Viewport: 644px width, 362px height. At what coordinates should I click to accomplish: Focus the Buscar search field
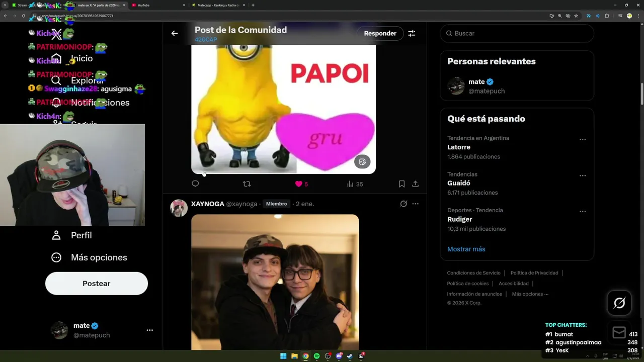point(517,33)
